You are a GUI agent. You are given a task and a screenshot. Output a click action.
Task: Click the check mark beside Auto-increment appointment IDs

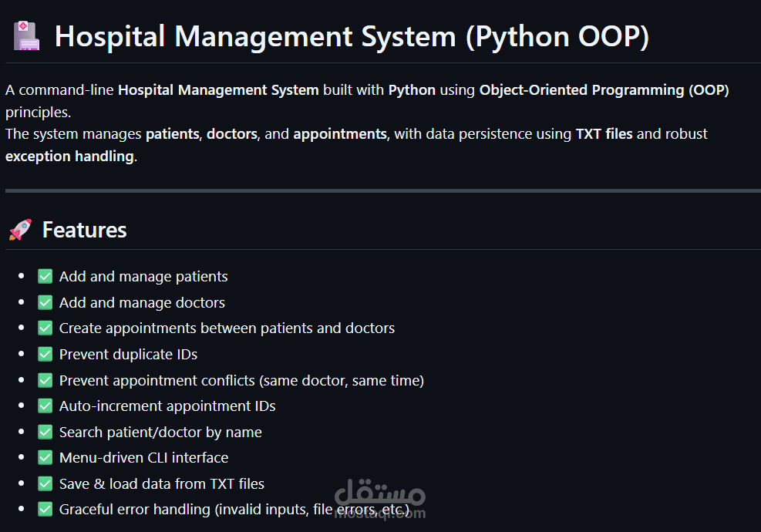pos(45,406)
